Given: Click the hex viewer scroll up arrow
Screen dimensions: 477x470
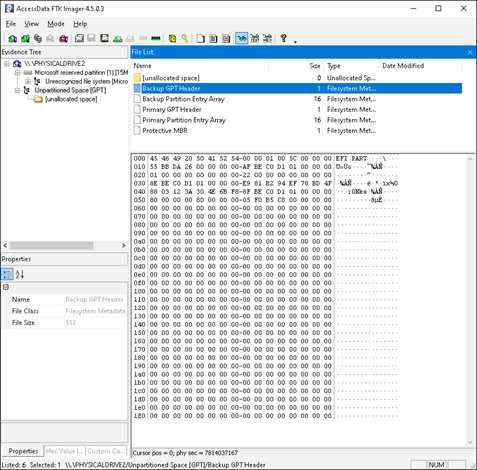Looking at the screenshot, I should (x=470, y=159).
